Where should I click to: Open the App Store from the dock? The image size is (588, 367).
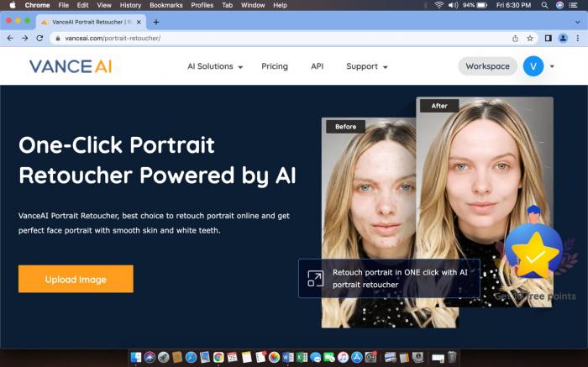coord(357,357)
